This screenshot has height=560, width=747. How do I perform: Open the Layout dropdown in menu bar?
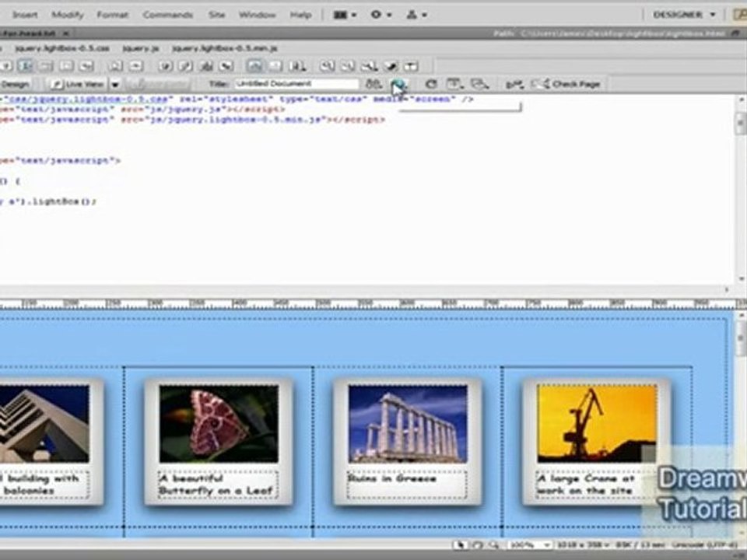(345, 15)
